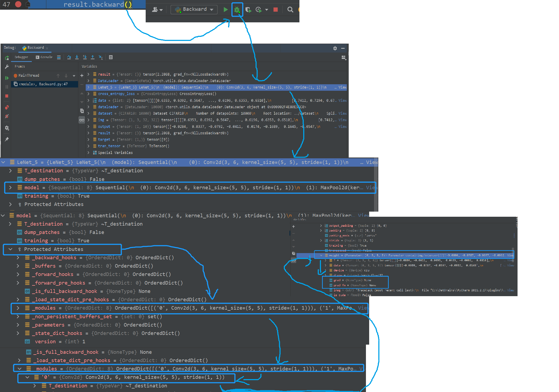Image resolution: width=559 pixels, height=392 pixels.
Task: Expand the cross_entropy_loss variable node
Action: 88,94
